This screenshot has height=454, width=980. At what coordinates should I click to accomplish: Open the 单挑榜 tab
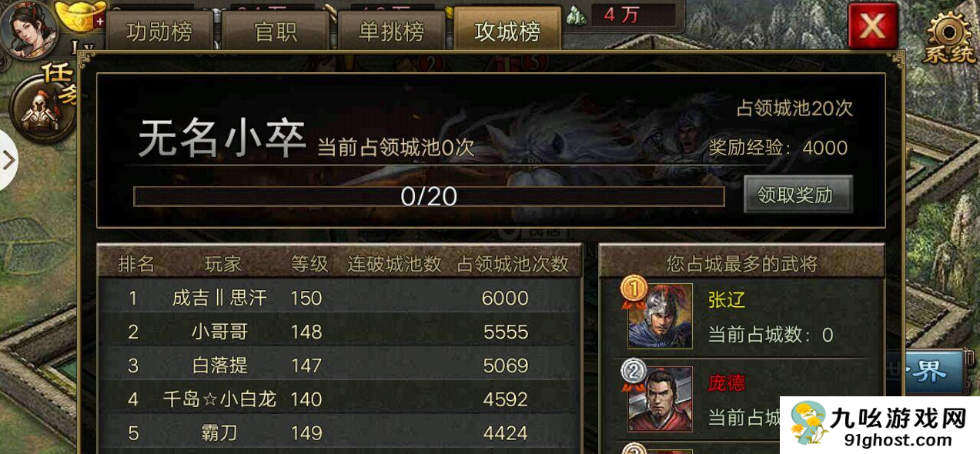coord(391,31)
